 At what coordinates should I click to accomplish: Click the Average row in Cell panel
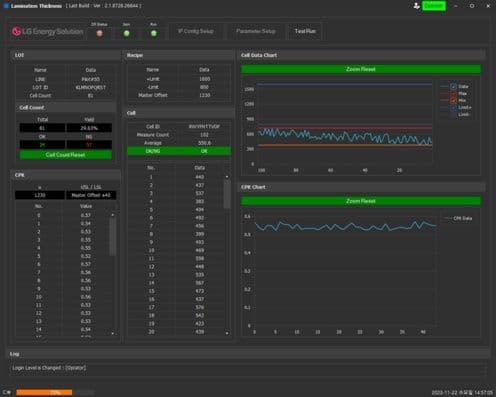click(x=179, y=143)
